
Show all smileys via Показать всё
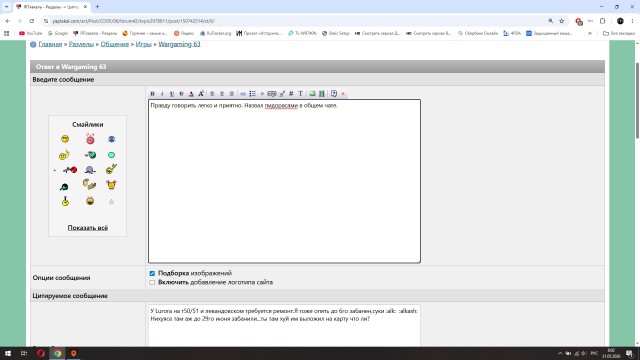click(88, 228)
